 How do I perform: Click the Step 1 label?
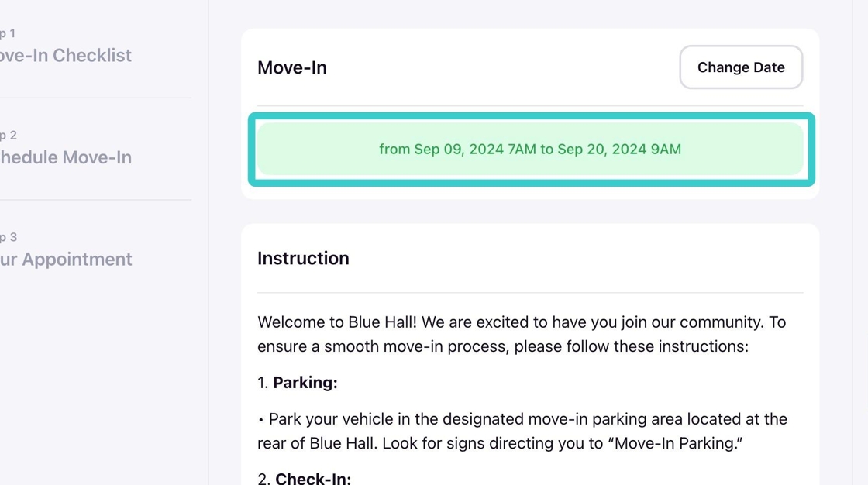click(8, 33)
